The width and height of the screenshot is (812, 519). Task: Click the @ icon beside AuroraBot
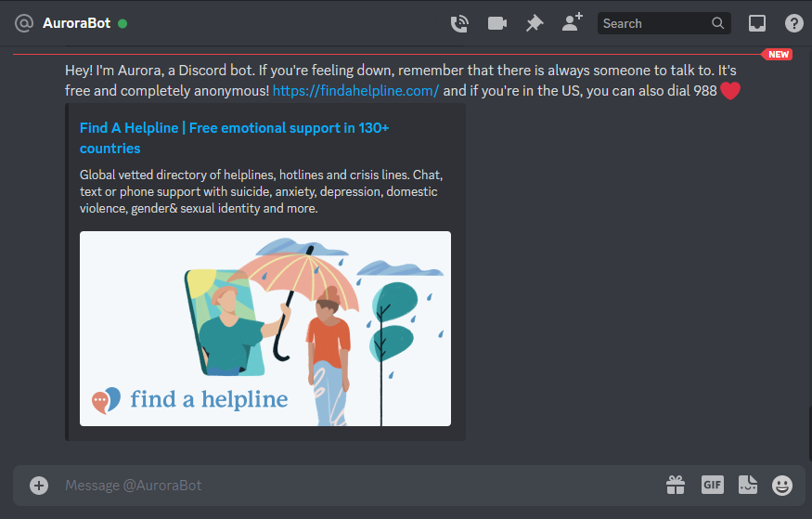click(24, 23)
